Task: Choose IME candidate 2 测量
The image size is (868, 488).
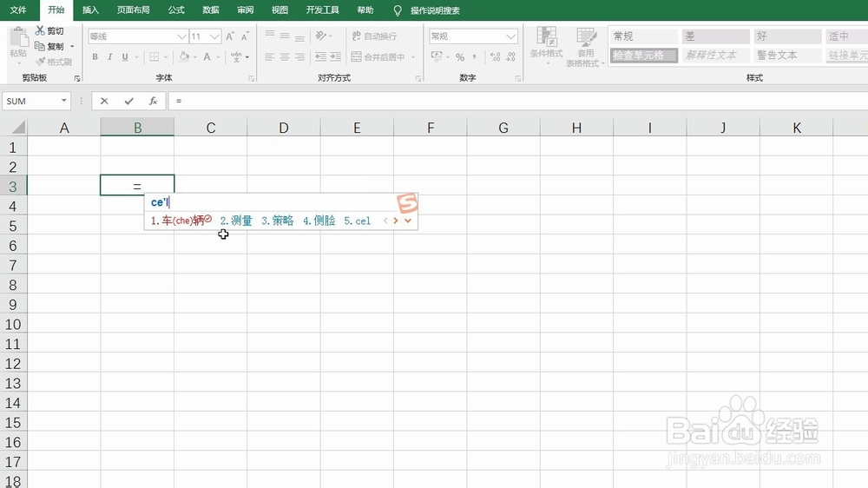Action: [236, 221]
